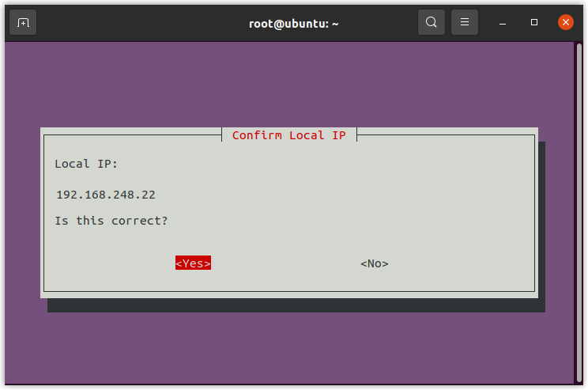Click the Local IP: label
This screenshot has width=588, height=390.
coord(85,164)
